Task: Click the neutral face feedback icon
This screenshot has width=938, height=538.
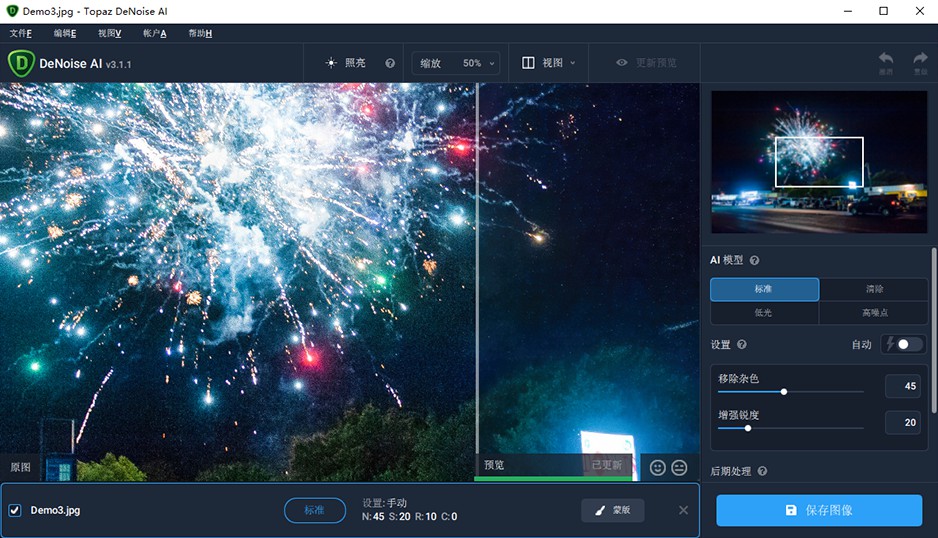Action: pyautogui.click(x=679, y=468)
